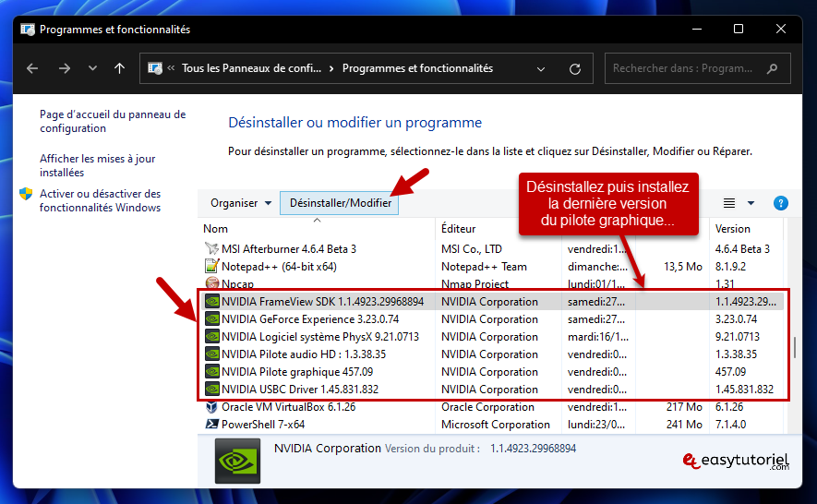The image size is (817, 504).
Task: Click Programmes et fonctionnalités breadcrumb
Action: (417, 68)
